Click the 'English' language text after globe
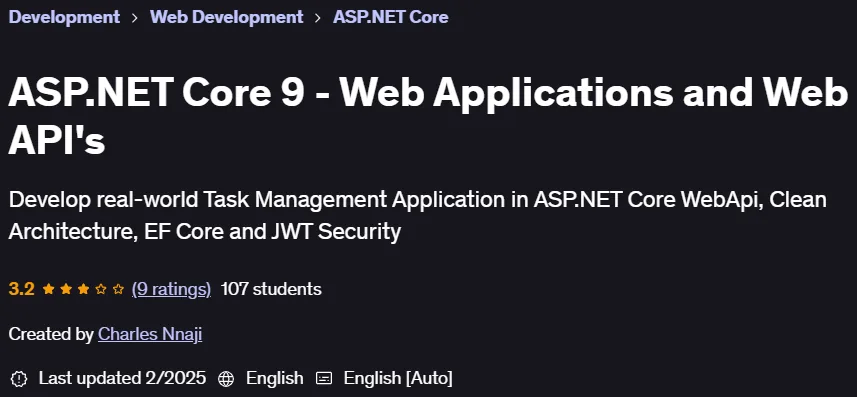This screenshot has height=397, width=857. point(274,378)
